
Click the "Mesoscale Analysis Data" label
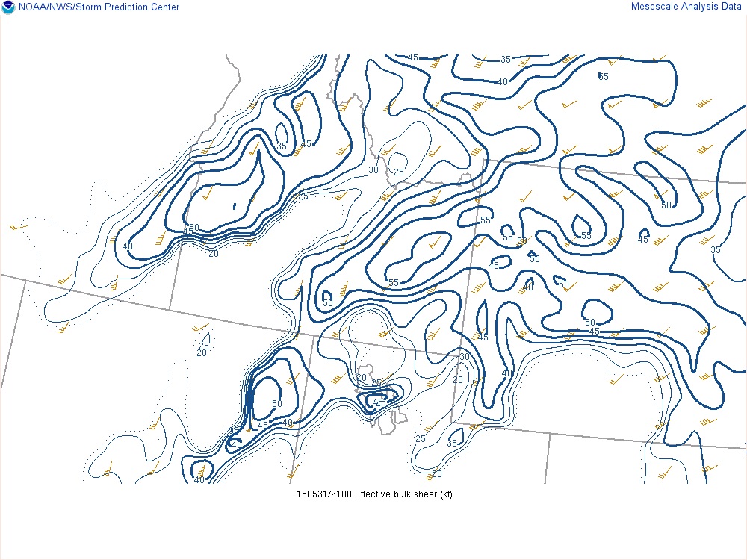(686, 7)
